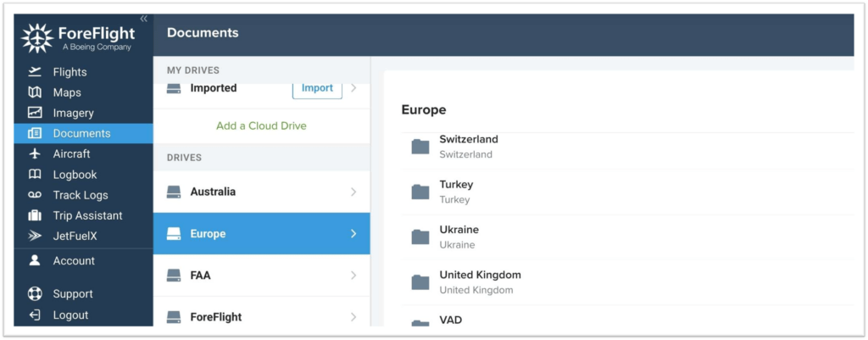This screenshot has width=868, height=340.
Task: Click the Flights airplane takeoff icon
Action: pyautogui.click(x=34, y=72)
